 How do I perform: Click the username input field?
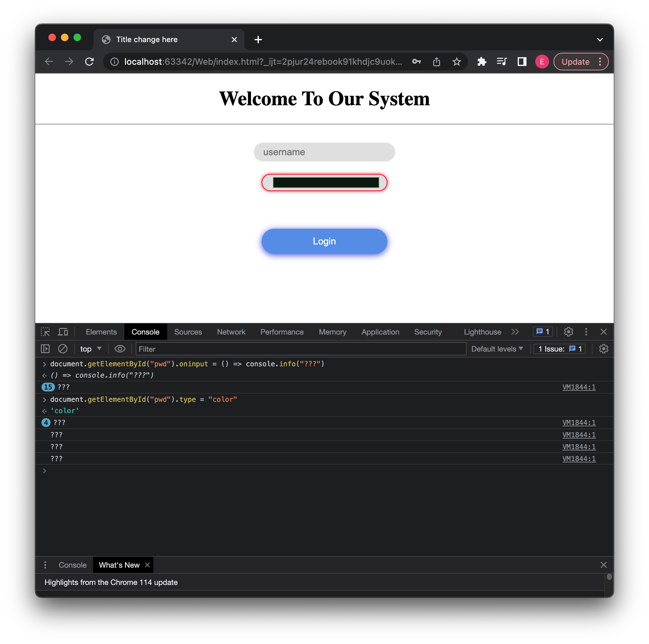tap(324, 152)
